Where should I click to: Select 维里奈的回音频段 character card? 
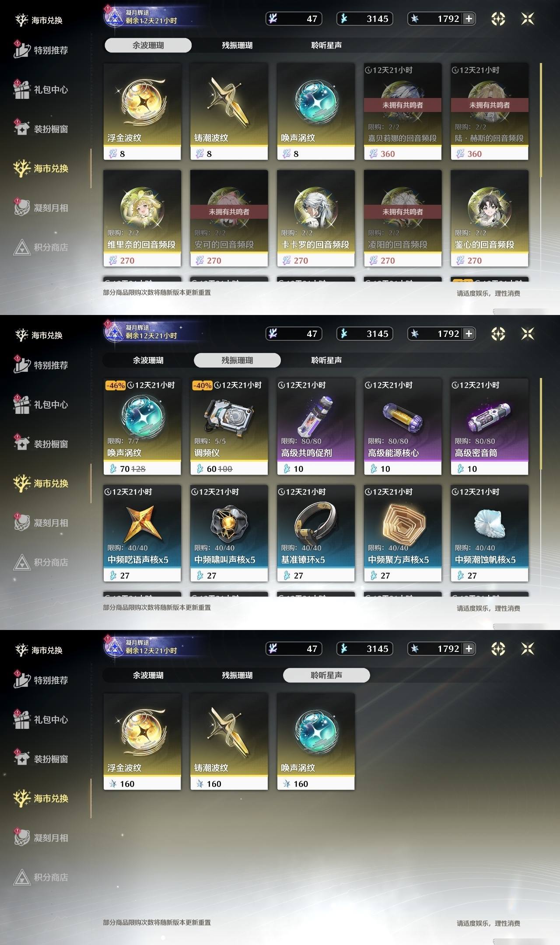tap(142, 218)
